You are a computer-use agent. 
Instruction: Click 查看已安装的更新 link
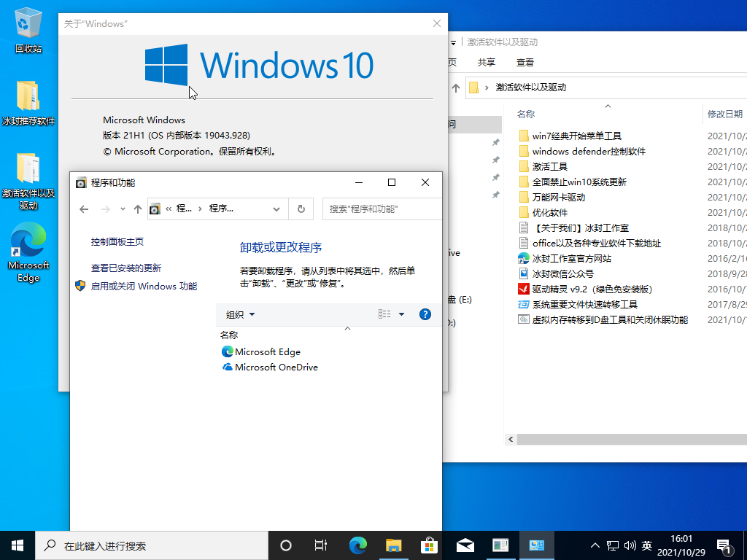coord(126,268)
